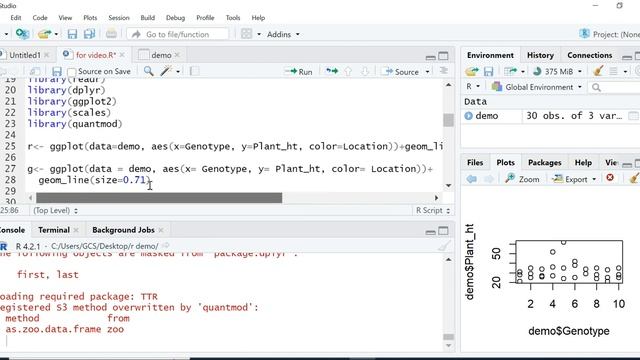Click the workspace panes grid icon
The image size is (640, 360).
(247, 34)
